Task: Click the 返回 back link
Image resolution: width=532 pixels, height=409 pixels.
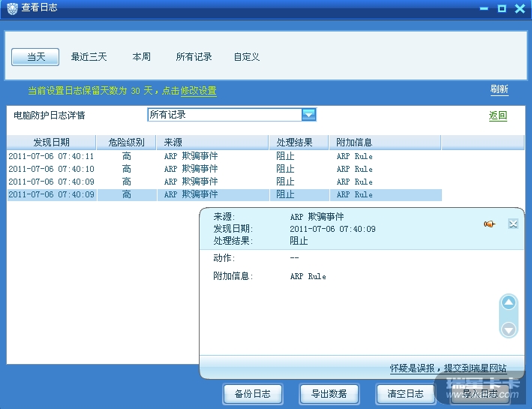Action: [x=497, y=116]
